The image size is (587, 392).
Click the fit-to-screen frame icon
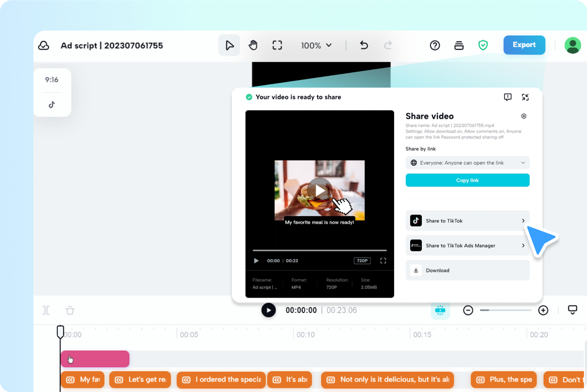coord(277,45)
